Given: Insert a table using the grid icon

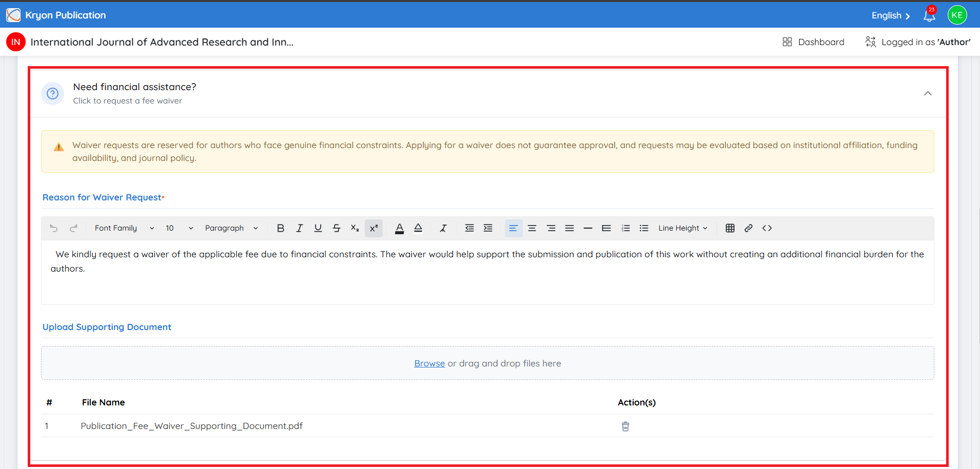Looking at the screenshot, I should [730, 228].
